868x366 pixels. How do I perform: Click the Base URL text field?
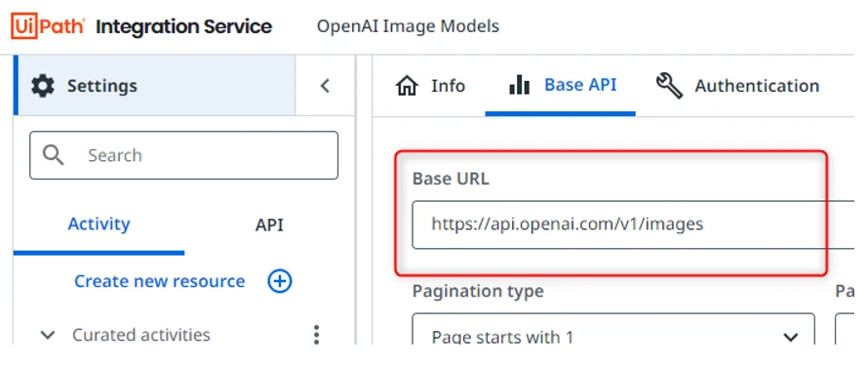634,224
